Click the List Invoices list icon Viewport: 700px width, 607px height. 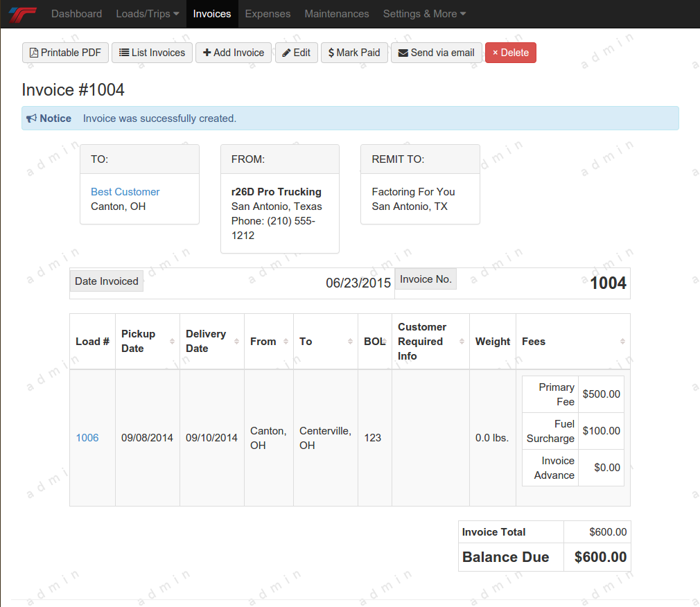point(124,53)
